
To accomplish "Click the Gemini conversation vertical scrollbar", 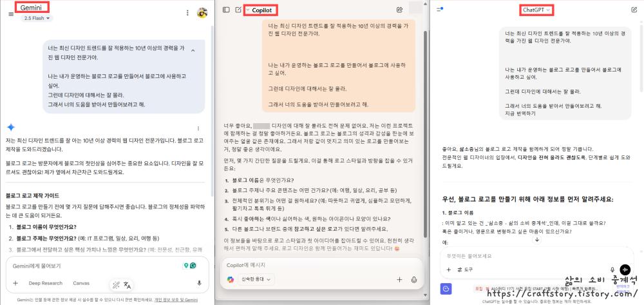I will (212, 111).
